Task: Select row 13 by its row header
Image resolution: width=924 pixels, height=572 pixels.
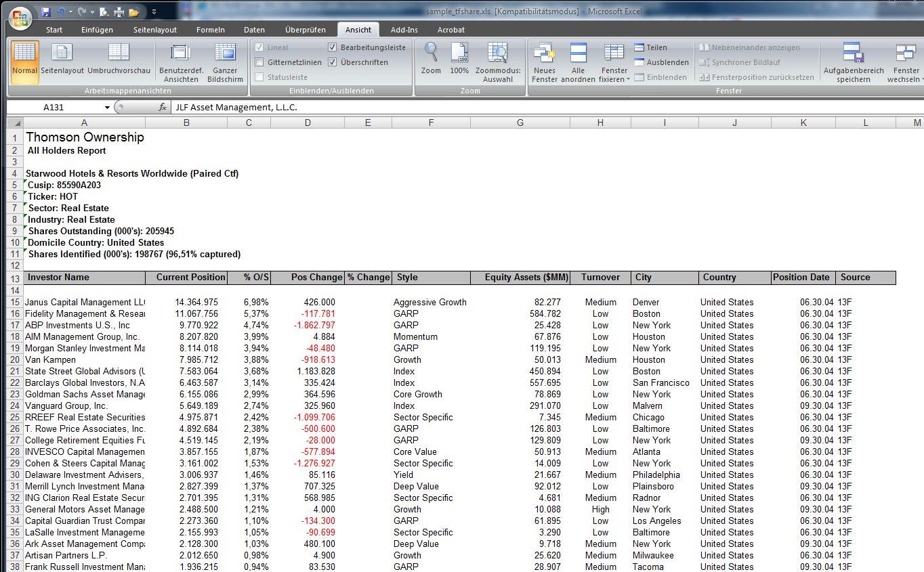Action: click(15, 278)
